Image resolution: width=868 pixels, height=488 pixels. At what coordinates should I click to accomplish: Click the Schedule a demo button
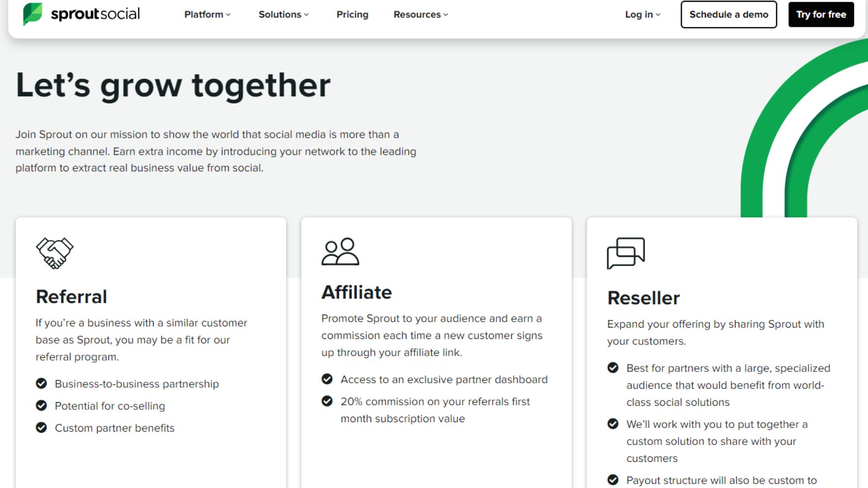728,14
